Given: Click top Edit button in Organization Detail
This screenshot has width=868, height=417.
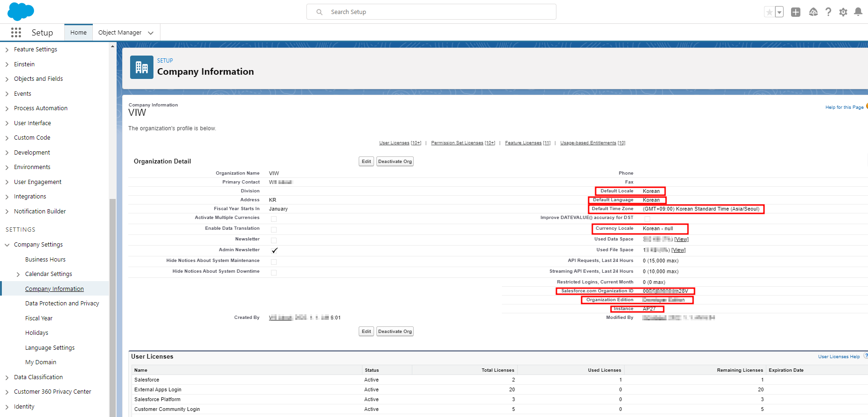Looking at the screenshot, I should coord(367,162).
